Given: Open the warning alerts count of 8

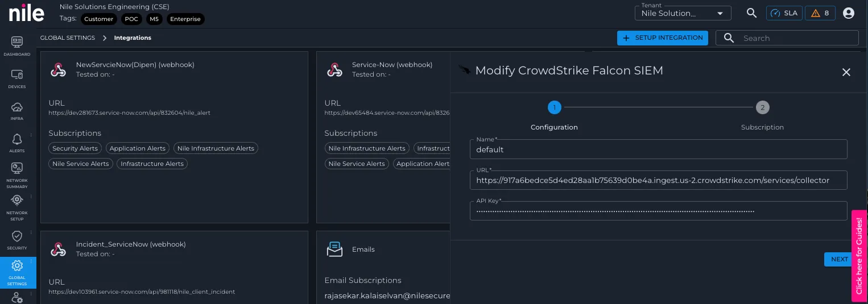Looking at the screenshot, I should pyautogui.click(x=820, y=13).
